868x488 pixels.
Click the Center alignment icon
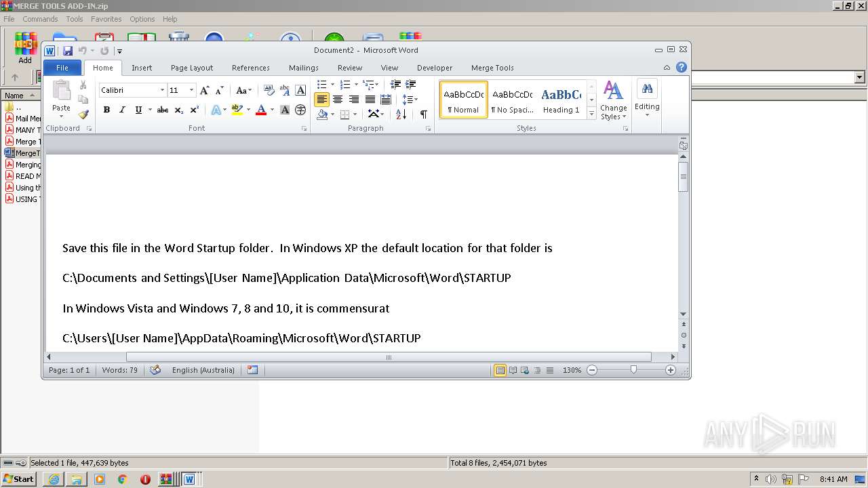tap(338, 100)
